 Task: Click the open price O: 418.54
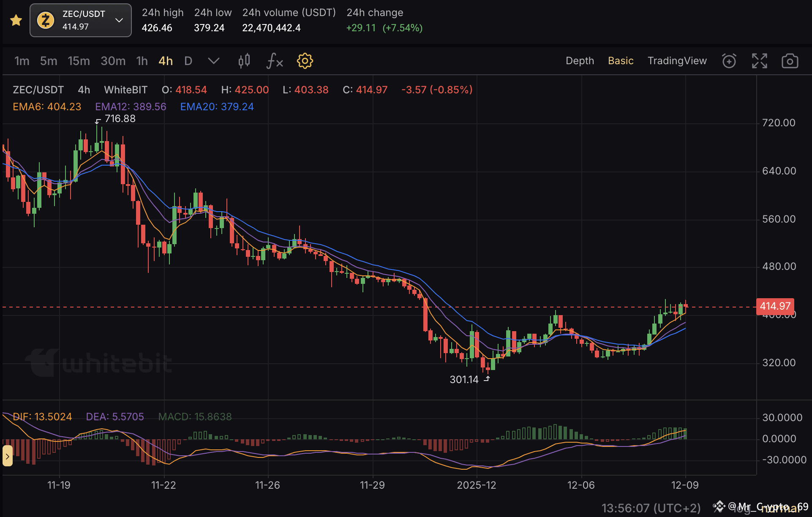[184, 90]
